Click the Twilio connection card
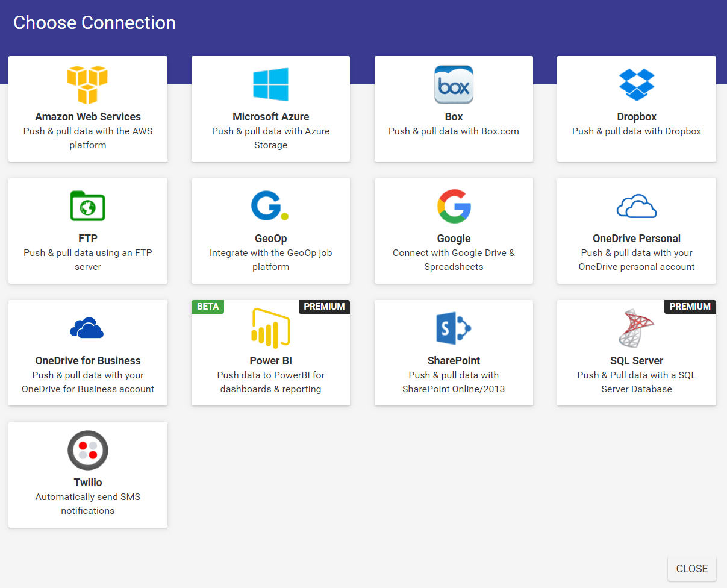Image resolution: width=727 pixels, height=588 pixels. click(x=87, y=474)
